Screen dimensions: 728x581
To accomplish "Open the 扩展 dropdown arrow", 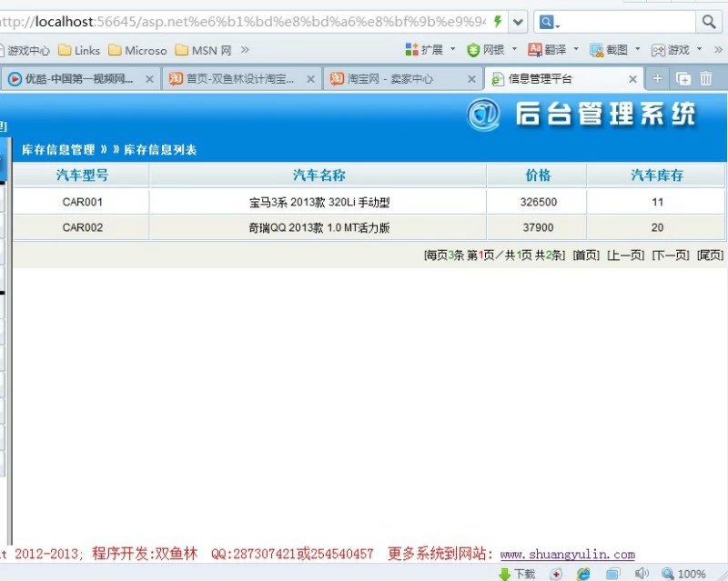I will [x=452, y=49].
